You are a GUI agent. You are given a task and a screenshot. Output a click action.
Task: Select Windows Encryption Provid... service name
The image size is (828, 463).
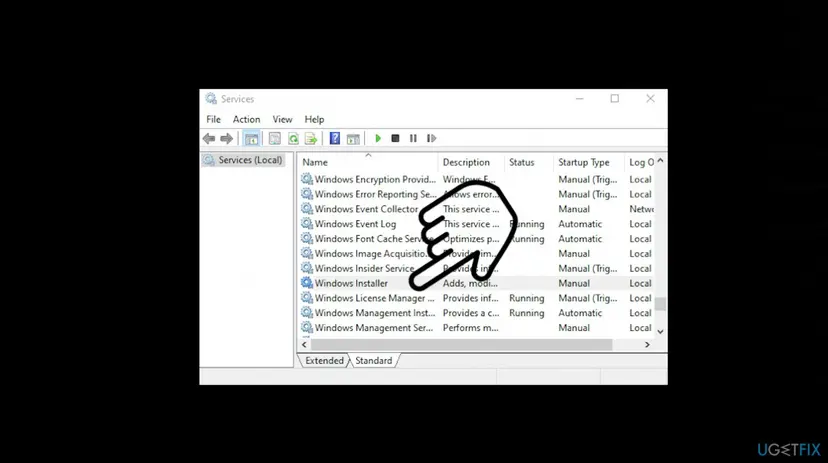(x=375, y=179)
